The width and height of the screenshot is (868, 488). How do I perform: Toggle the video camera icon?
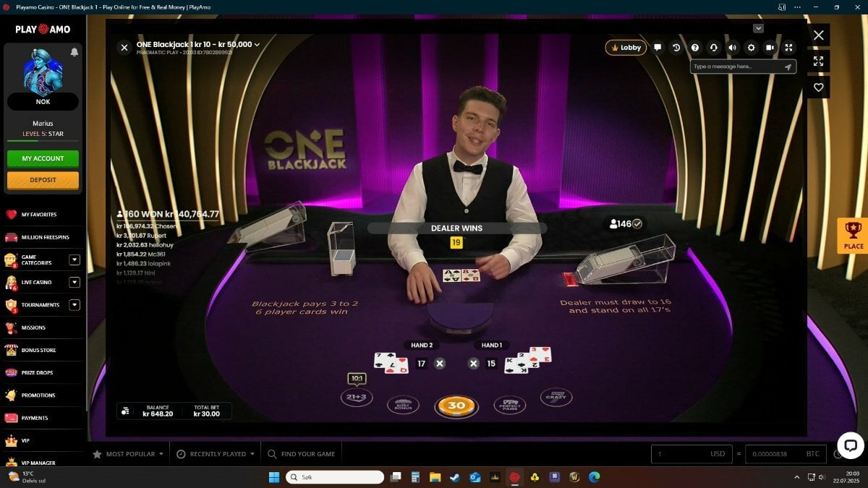point(770,48)
